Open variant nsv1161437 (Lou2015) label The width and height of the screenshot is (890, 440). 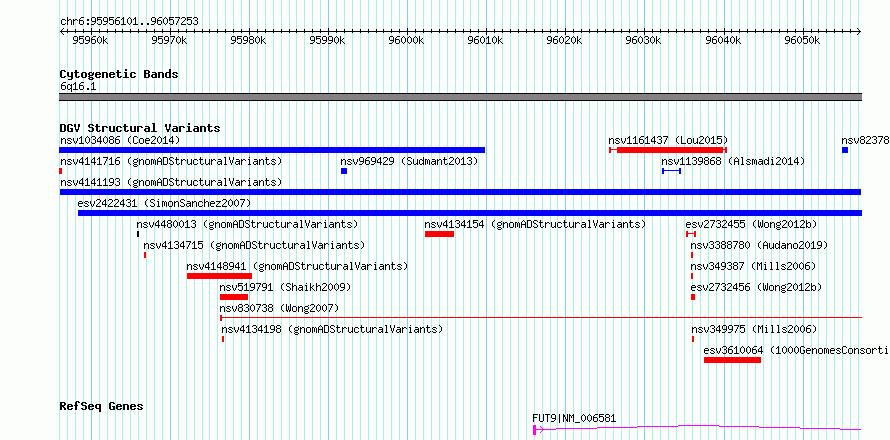pos(668,140)
